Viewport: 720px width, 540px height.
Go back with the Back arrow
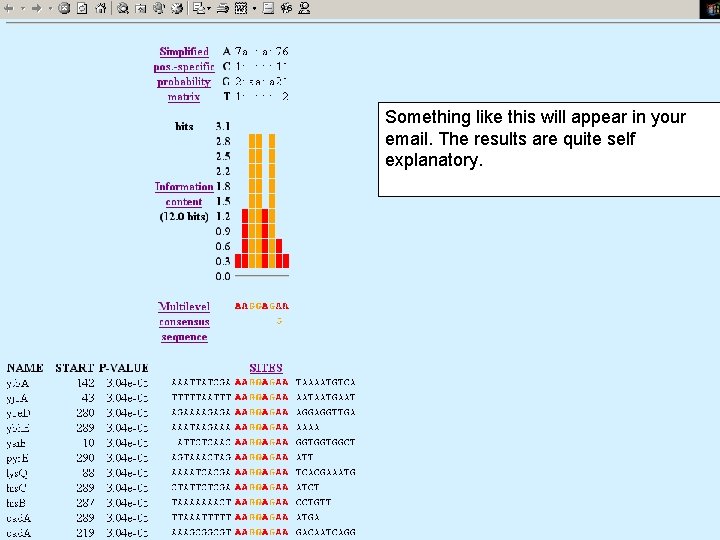pos(9,8)
